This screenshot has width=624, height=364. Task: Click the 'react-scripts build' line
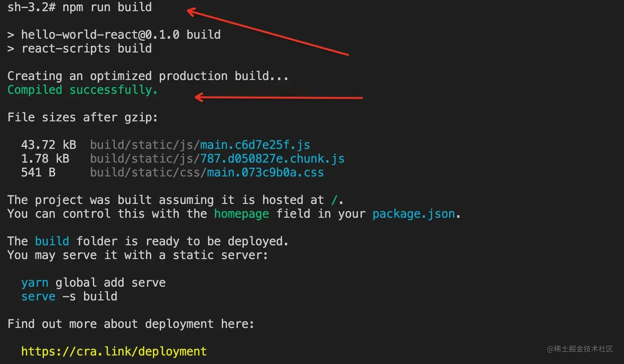click(x=80, y=49)
